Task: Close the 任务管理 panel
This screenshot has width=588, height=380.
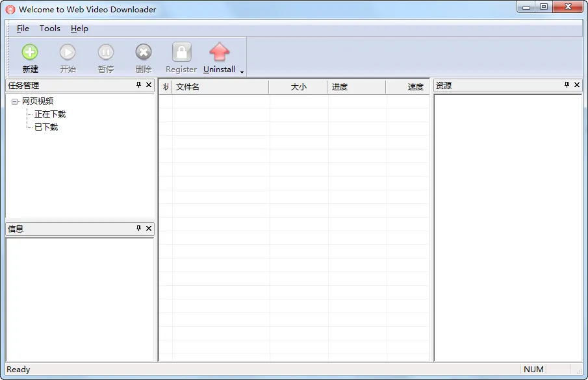Action: [x=149, y=85]
